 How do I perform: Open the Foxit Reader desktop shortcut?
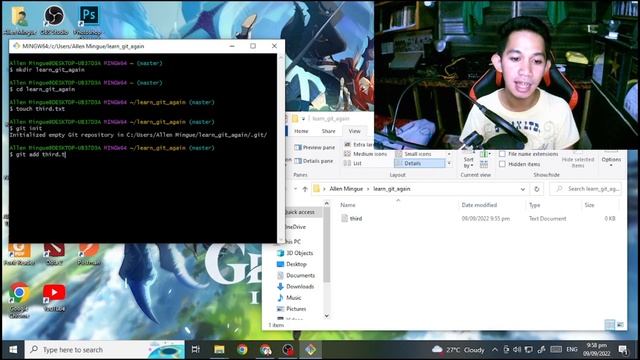pyautogui.click(x=19, y=253)
